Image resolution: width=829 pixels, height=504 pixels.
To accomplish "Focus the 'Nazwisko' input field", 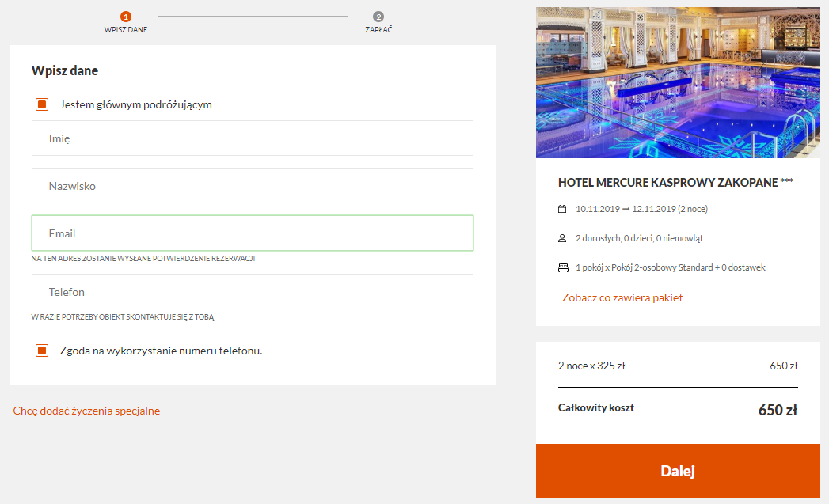I will tap(253, 186).
